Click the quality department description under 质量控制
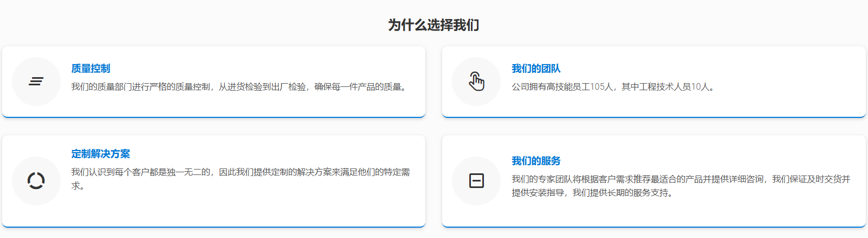The image size is (868, 238). (x=240, y=87)
